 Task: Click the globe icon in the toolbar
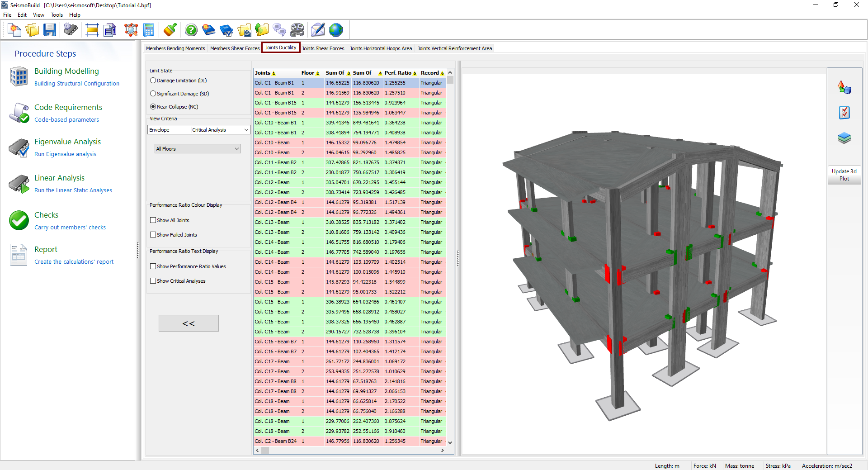(336, 30)
